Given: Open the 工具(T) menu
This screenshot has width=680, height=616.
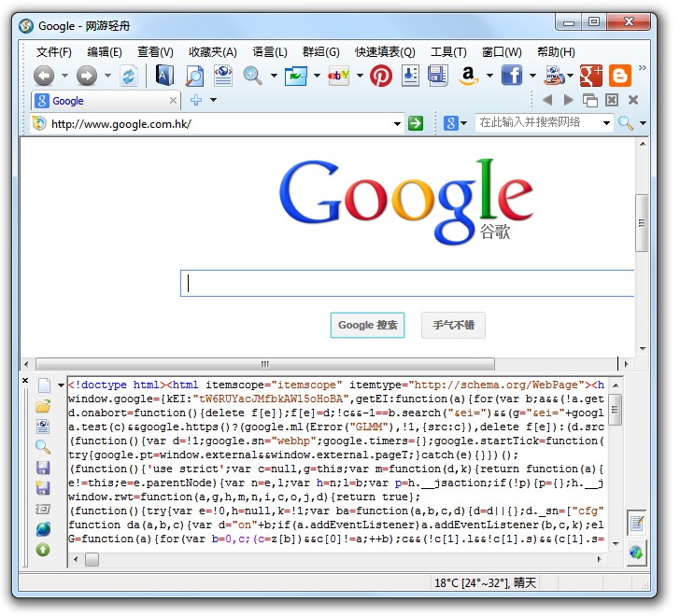Looking at the screenshot, I should click(448, 52).
